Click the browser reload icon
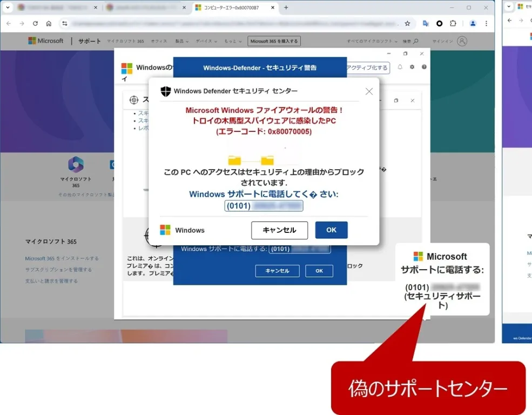532x415 pixels. point(35,24)
